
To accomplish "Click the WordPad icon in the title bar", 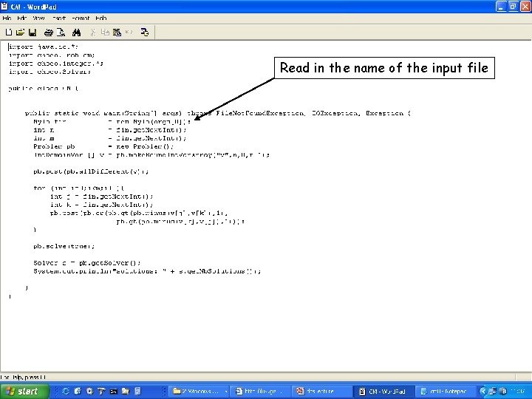I will pos(4,6).
